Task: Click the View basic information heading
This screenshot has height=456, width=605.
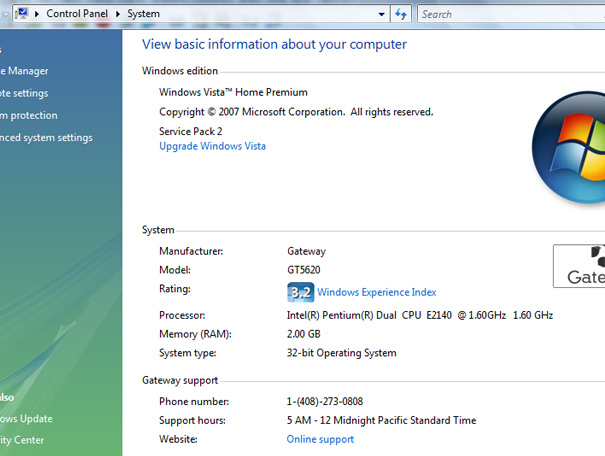Action: pyautogui.click(x=274, y=44)
